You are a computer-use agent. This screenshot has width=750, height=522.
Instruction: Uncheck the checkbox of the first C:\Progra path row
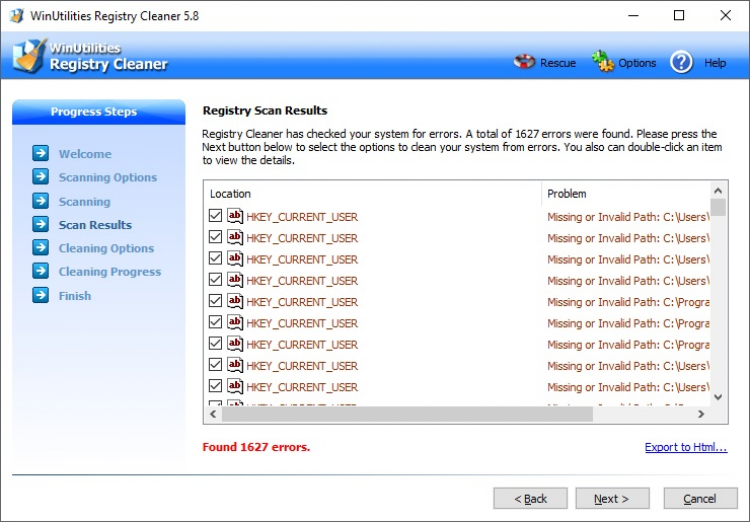(x=215, y=301)
